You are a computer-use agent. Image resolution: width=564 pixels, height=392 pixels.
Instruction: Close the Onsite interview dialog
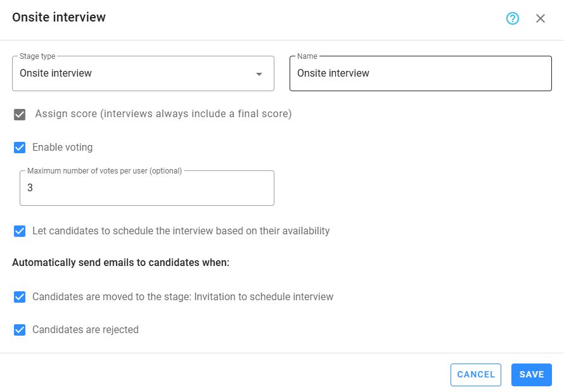[x=541, y=18]
